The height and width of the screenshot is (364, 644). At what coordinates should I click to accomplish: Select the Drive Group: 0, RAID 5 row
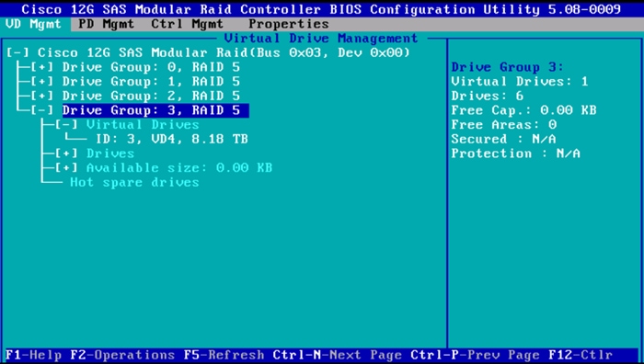tap(151, 67)
